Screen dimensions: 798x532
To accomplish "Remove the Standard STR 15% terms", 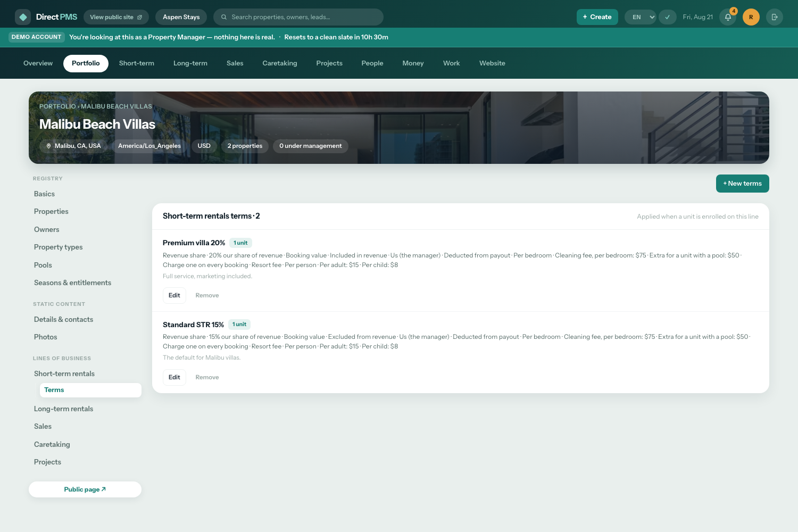I will [x=207, y=377].
